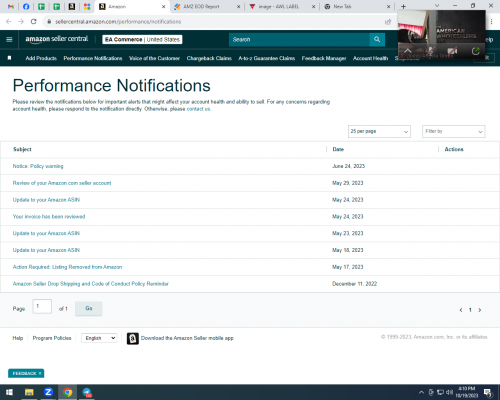This screenshot has width=500, height=400.
Task: Click the Program Policies footer link
Action: (52, 338)
